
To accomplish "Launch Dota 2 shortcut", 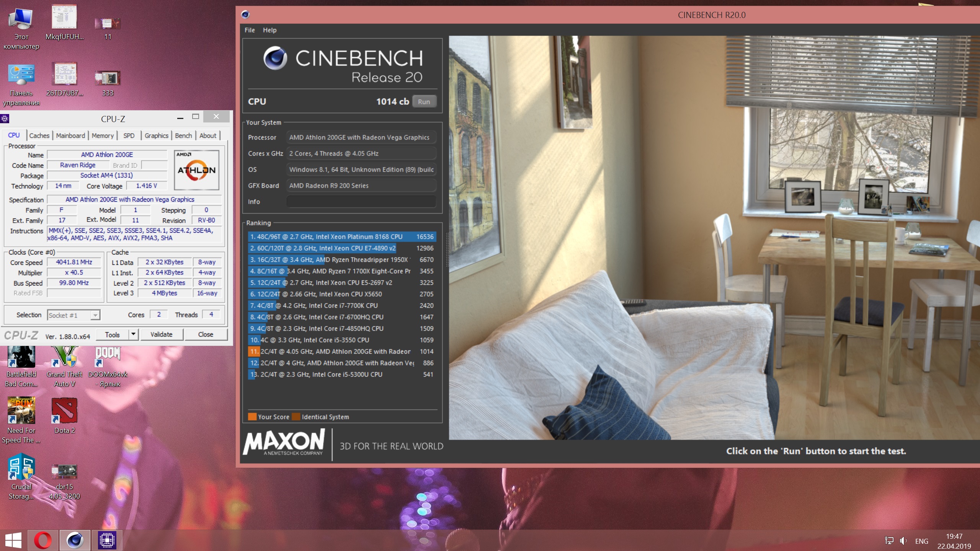I will tap(64, 416).
